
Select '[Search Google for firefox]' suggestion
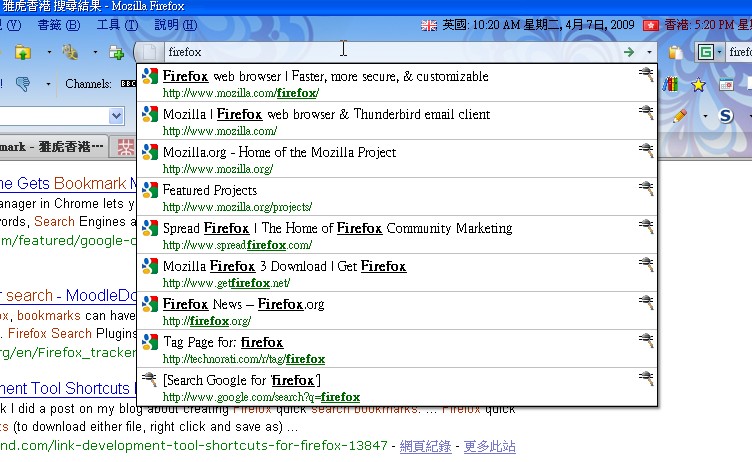pyautogui.click(x=397, y=387)
